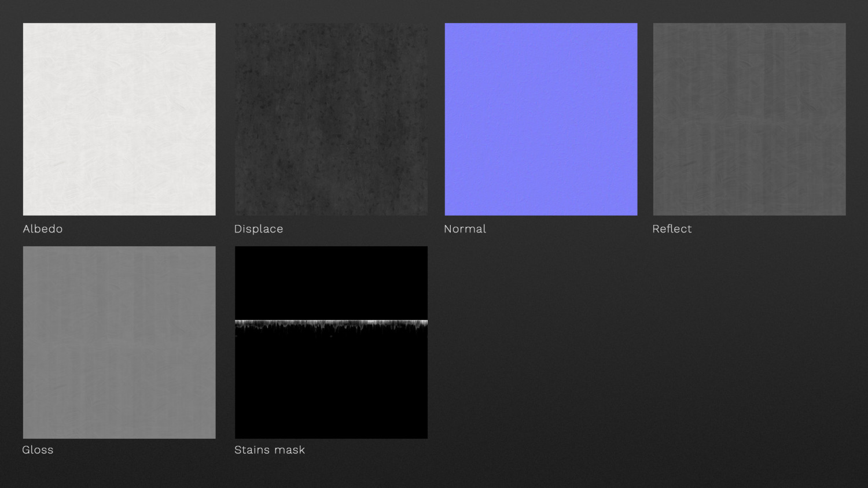Select the Normal caption text
868x488 pixels.
pos(465,229)
